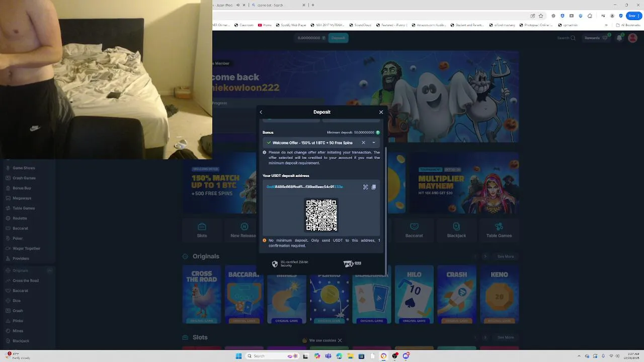
Task: Open Crash Games in sidebar
Action: (24, 178)
